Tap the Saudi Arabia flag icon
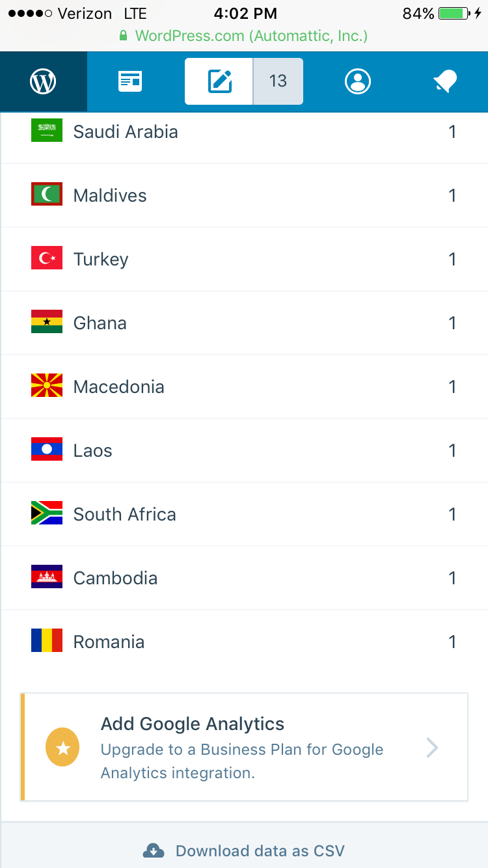Screen dimensions: 488x868 tap(47, 131)
